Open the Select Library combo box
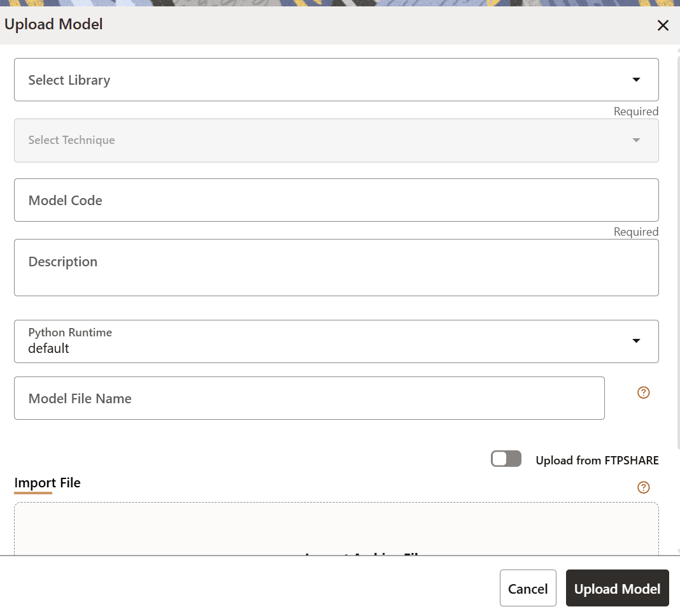 [x=336, y=80]
